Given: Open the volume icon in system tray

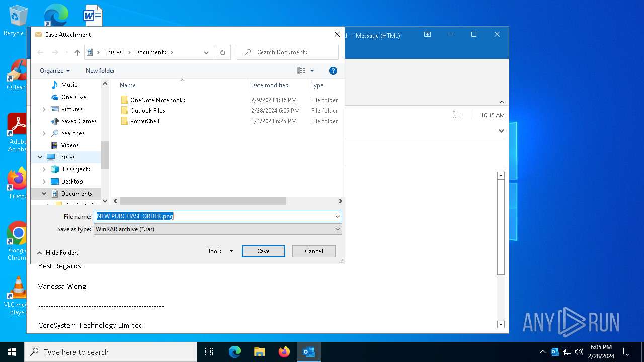Looking at the screenshot, I should tap(579, 352).
